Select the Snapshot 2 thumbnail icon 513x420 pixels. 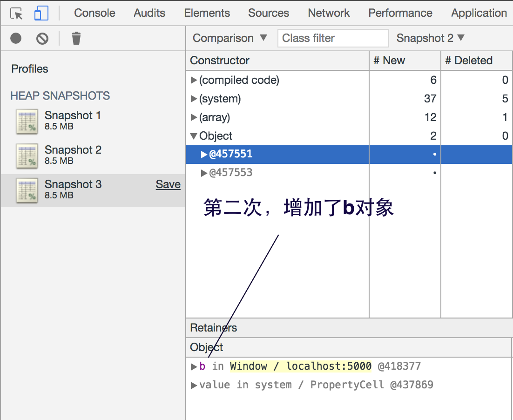27,156
